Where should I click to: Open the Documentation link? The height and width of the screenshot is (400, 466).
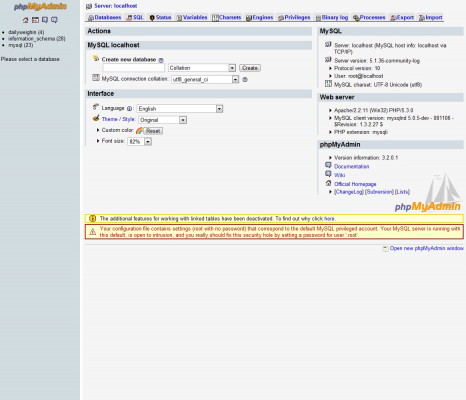(352, 167)
